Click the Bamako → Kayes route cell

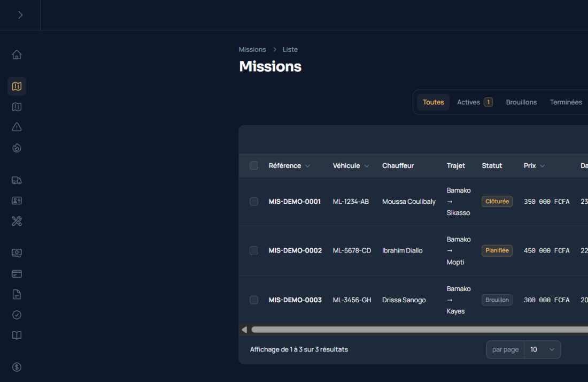(458, 300)
